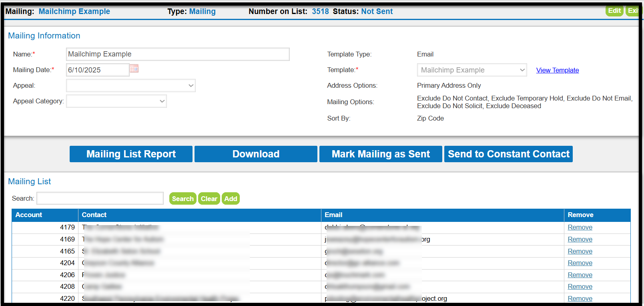Screen dimensions: 644x306
Task: Edit the mailing Name field
Action: [178, 54]
